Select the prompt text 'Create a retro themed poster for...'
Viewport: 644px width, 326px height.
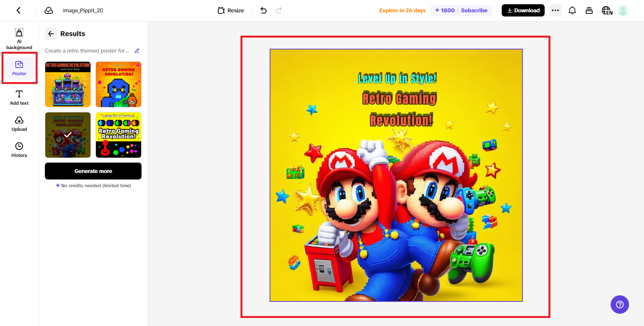[x=87, y=51]
